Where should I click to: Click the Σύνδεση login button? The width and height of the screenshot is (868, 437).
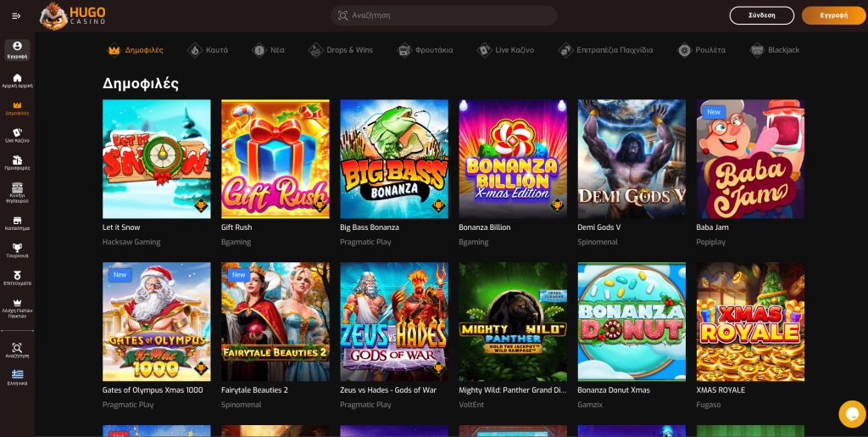761,15
